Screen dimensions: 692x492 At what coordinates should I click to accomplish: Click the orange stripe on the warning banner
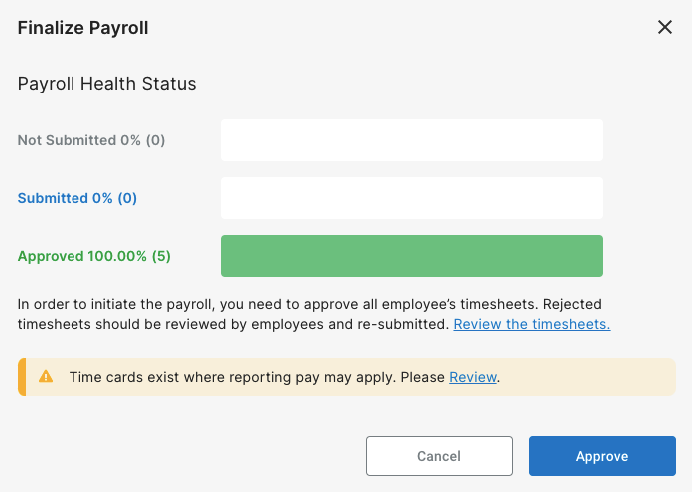click(x=22, y=377)
